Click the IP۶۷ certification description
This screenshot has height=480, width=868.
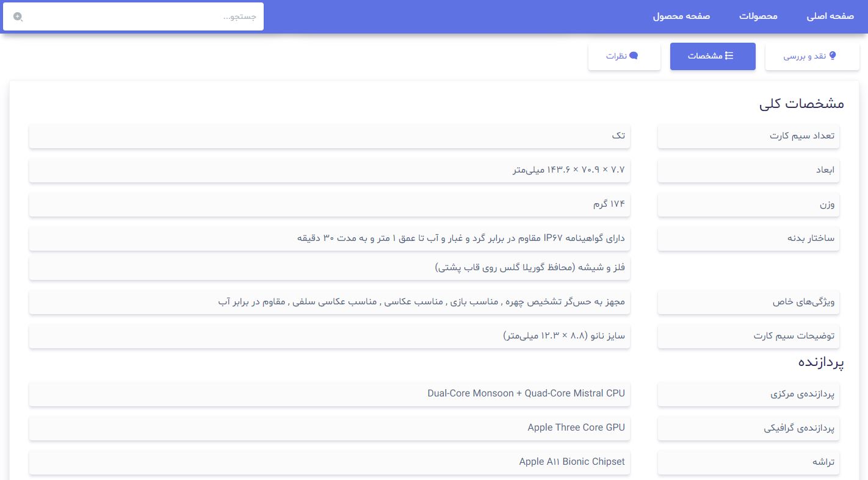(330, 238)
